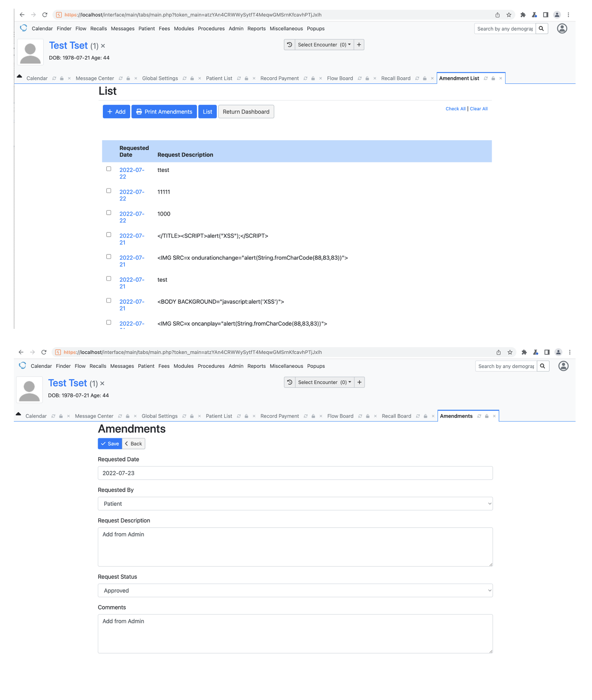Refresh the active Amendments tab
Image resolution: width=592 pixels, height=700 pixels.
coord(479,416)
